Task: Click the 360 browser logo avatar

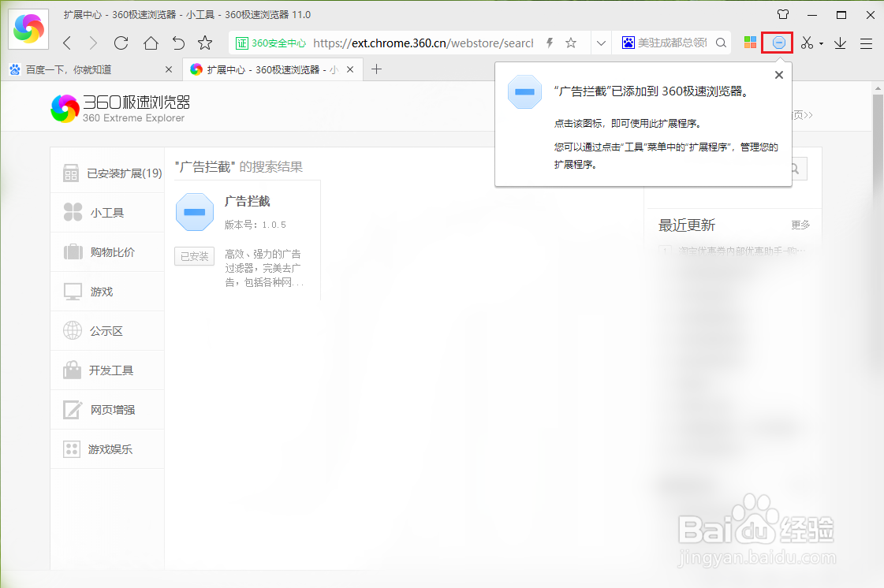Action: (28, 28)
